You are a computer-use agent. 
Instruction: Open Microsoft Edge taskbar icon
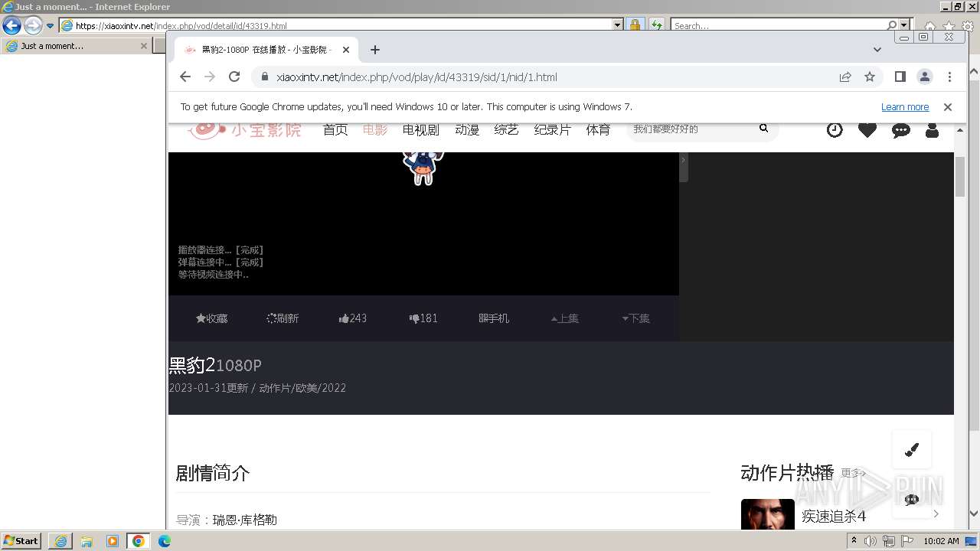coord(165,541)
